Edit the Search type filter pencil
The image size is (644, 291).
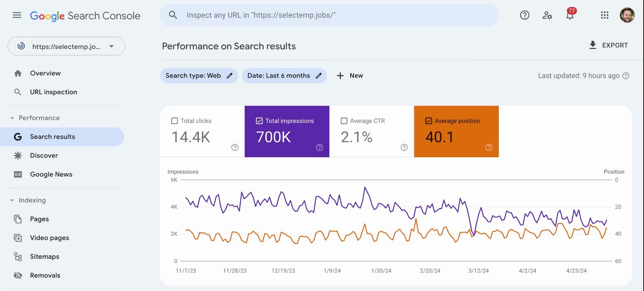[x=230, y=76]
